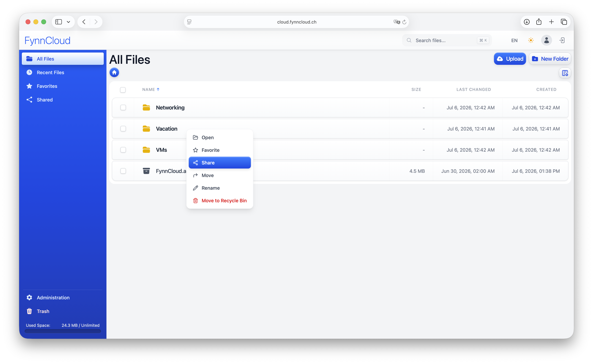Screen dimensions: 593x364
Task: Click the Jul 6, 2026, 01:38 PM date
Action: [x=536, y=171]
